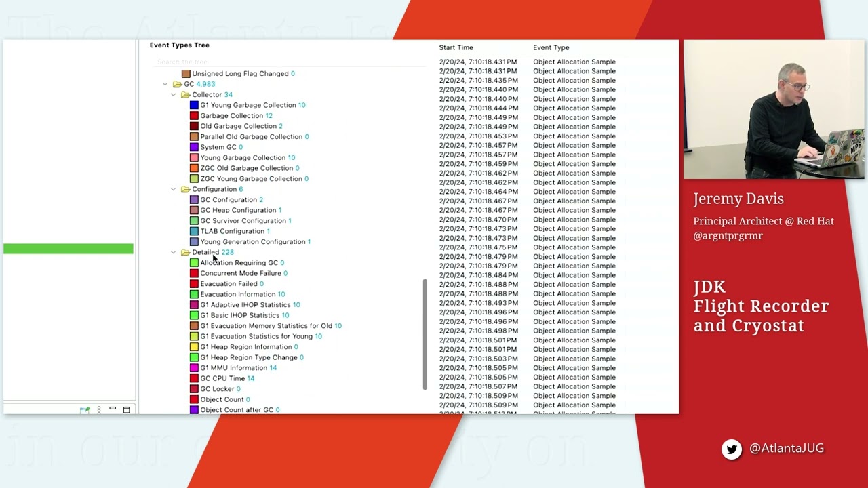Sort by the Event Type column header
Image resolution: width=868 pixels, height=488 pixels.
coord(551,47)
